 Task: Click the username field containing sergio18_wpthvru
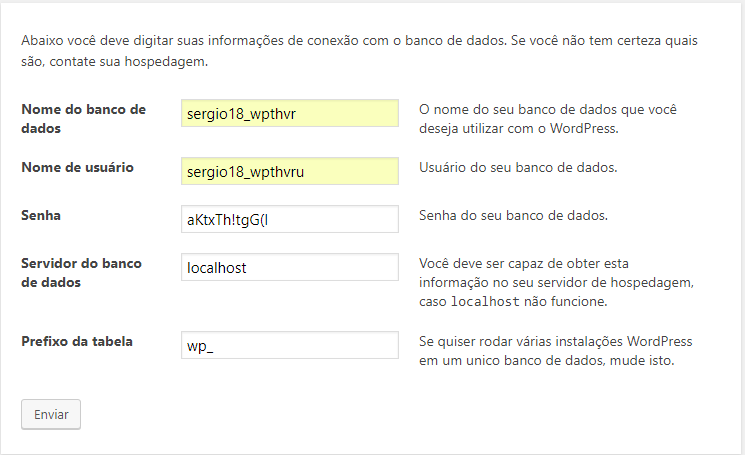click(290, 172)
